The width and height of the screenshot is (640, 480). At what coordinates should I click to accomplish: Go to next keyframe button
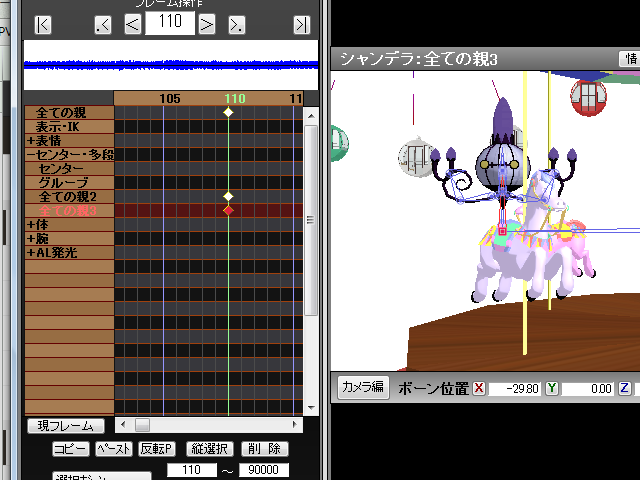237,24
